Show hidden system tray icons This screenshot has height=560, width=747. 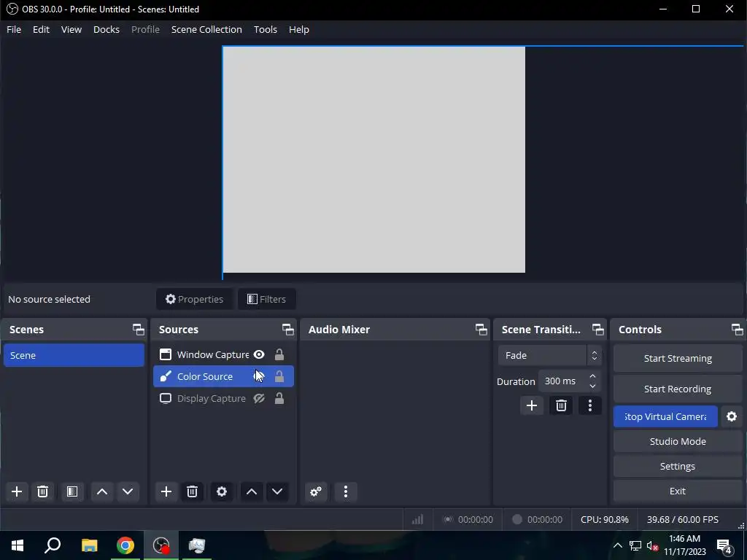click(617, 545)
